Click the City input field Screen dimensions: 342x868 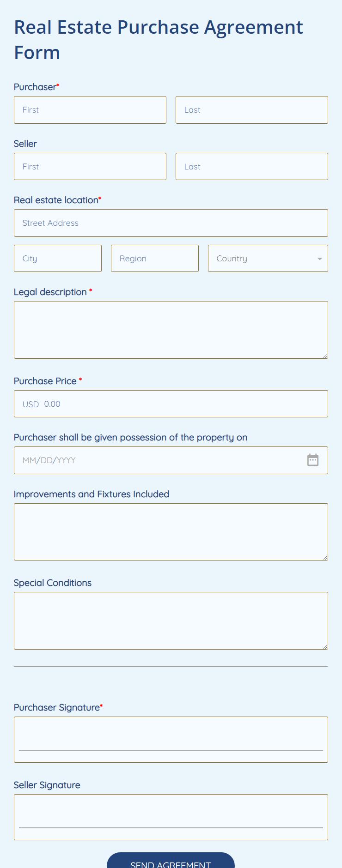click(58, 259)
